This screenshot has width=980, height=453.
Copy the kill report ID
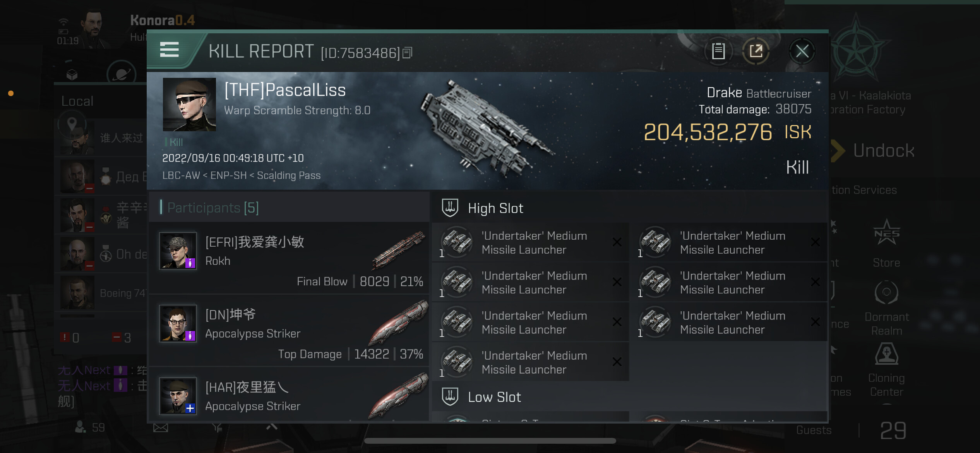tap(408, 53)
